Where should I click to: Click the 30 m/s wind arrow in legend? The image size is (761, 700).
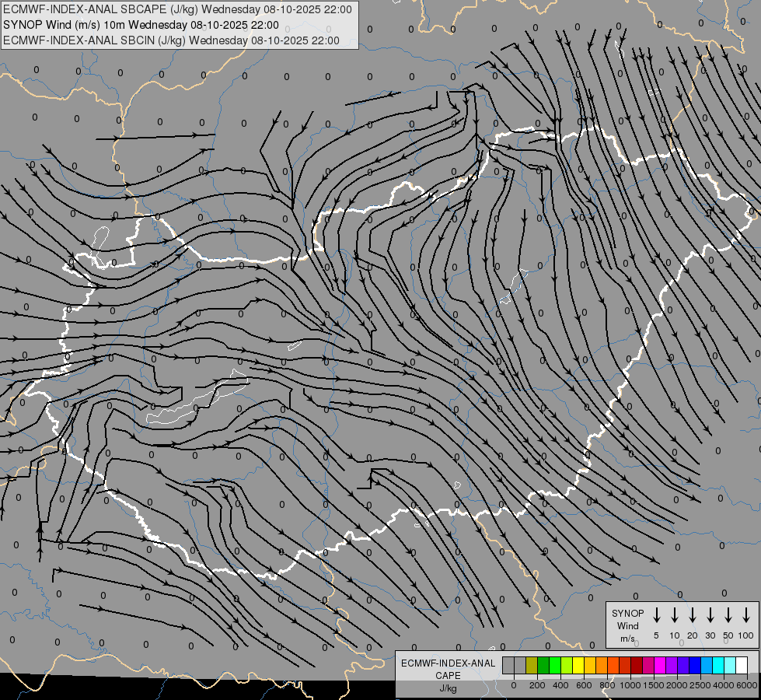tap(710, 615)
